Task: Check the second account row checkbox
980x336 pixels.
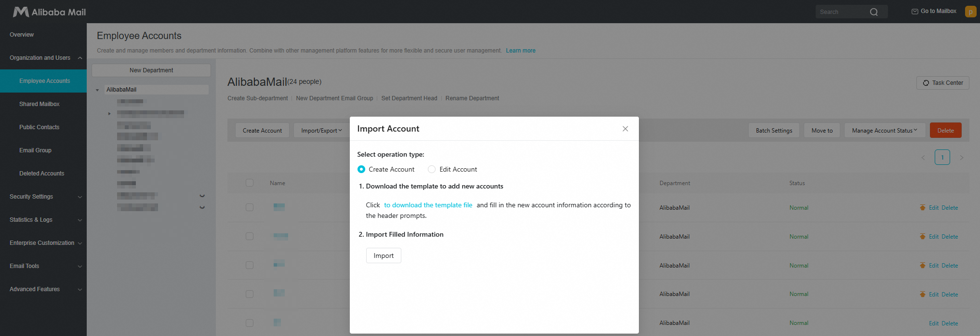Action: tap(250, 236)
